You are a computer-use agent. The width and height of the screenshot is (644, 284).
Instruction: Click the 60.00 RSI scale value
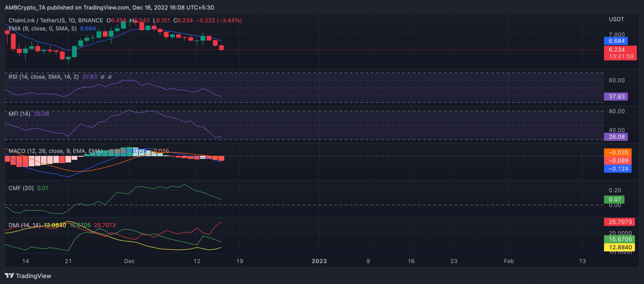coord(617,80)
